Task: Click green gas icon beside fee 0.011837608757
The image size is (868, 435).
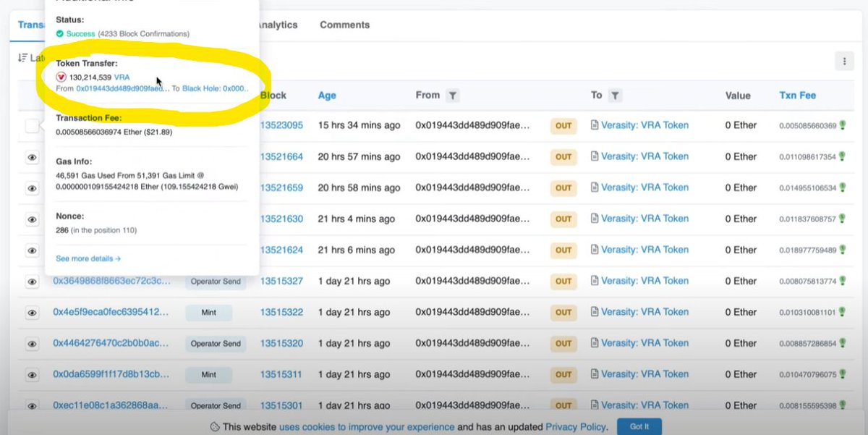Action: click(x=842, y=219)
